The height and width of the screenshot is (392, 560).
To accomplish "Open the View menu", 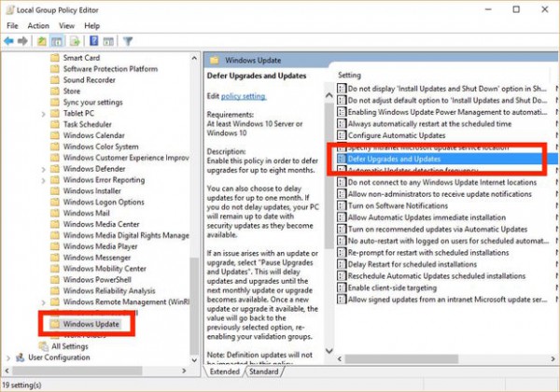I will [67, 26].
